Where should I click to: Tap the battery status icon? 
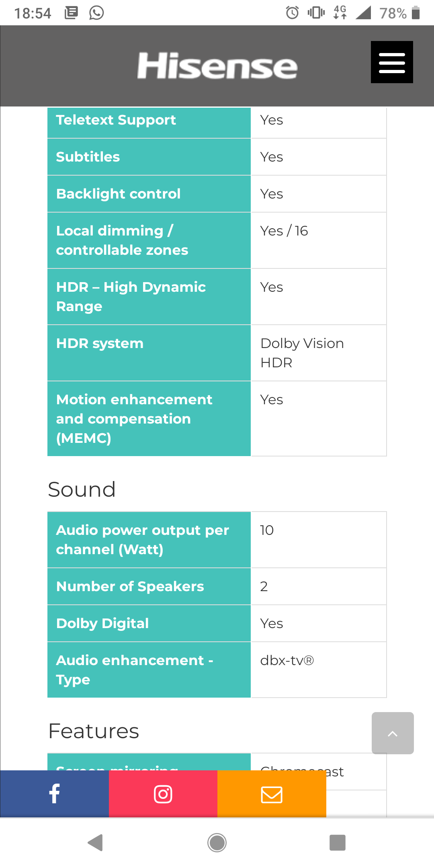416,13
